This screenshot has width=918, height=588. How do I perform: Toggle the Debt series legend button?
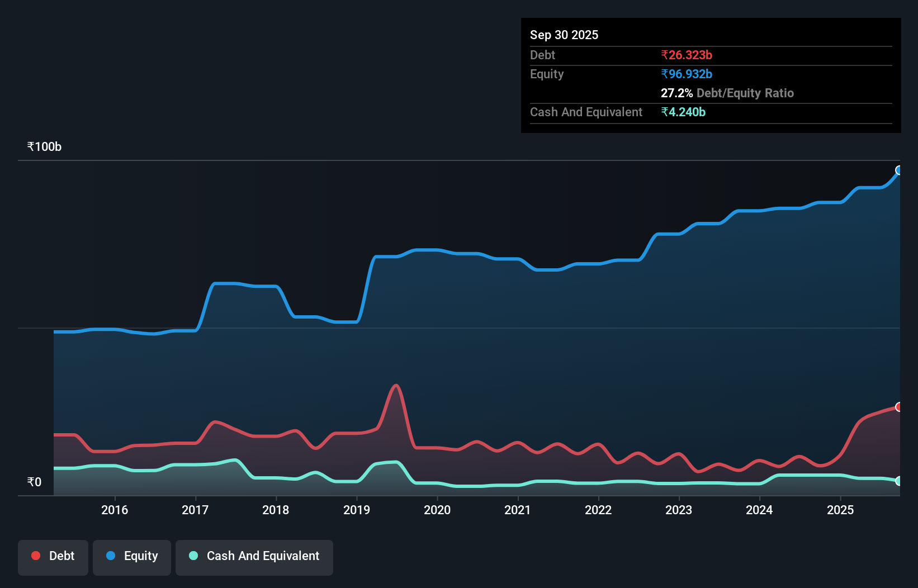pyautogui.click(x=53, y=557)
